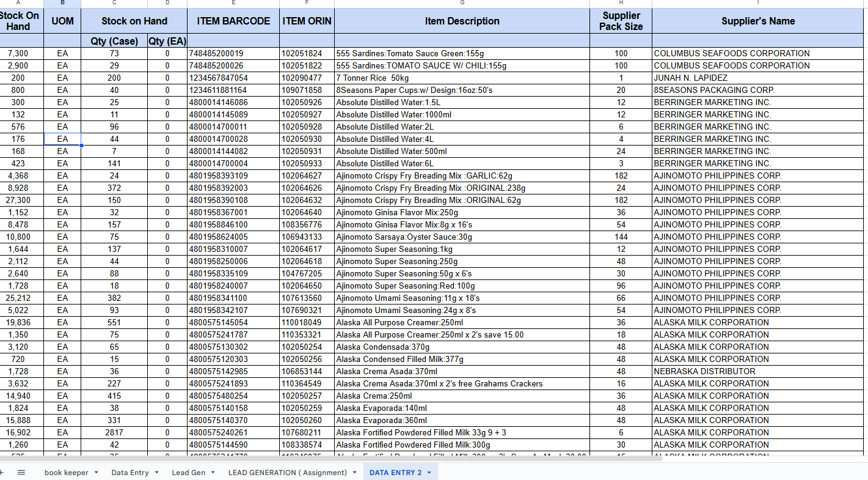Click stock on hand value 7,300
The width and height of the screenshot is (868, 480).
click(x=21, y=53)
